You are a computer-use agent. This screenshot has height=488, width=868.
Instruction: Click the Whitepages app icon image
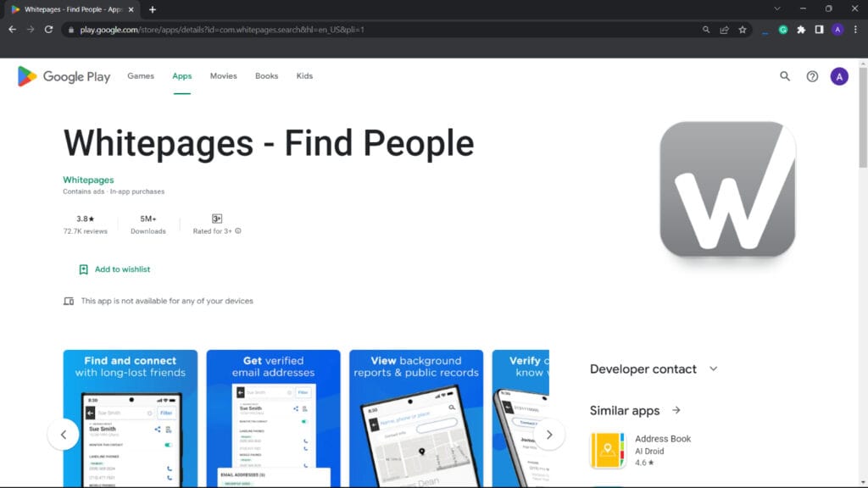pyautogui.click(x=727, y=189)
